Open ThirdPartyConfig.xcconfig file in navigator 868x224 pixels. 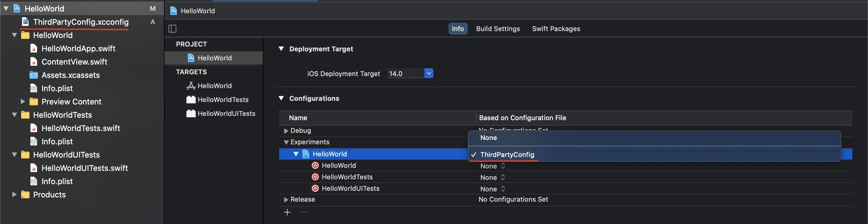[x=80, y=22]
